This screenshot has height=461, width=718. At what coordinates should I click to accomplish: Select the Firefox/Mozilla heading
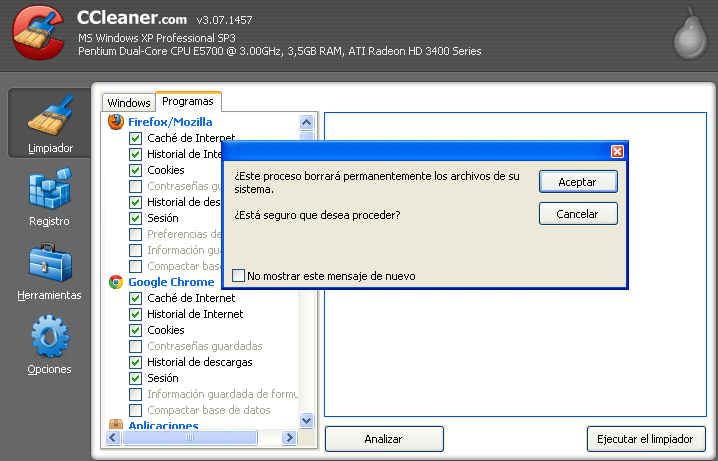click(170, 122)
